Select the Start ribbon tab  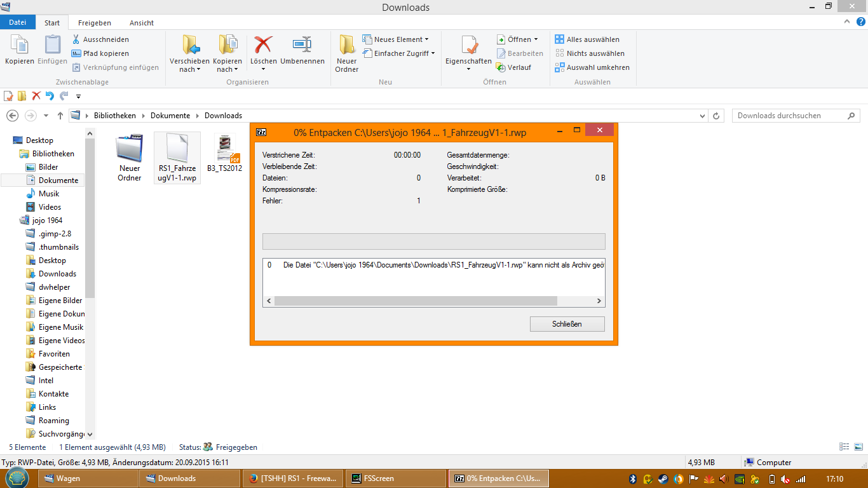click(52, 23)
